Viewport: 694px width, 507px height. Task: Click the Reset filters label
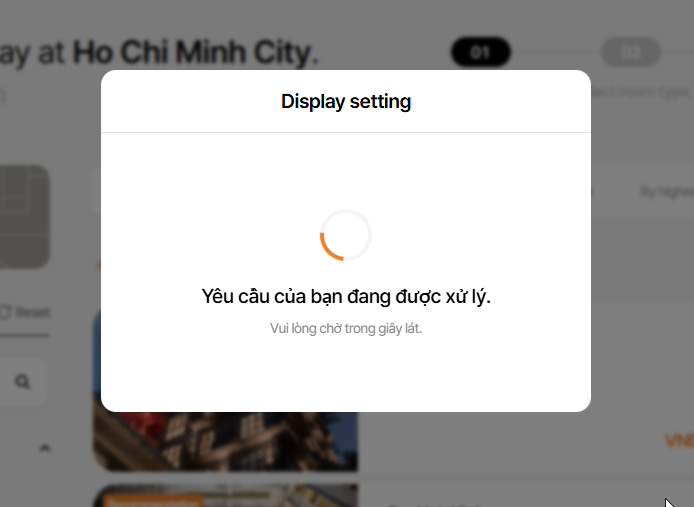tap(32, 312)
